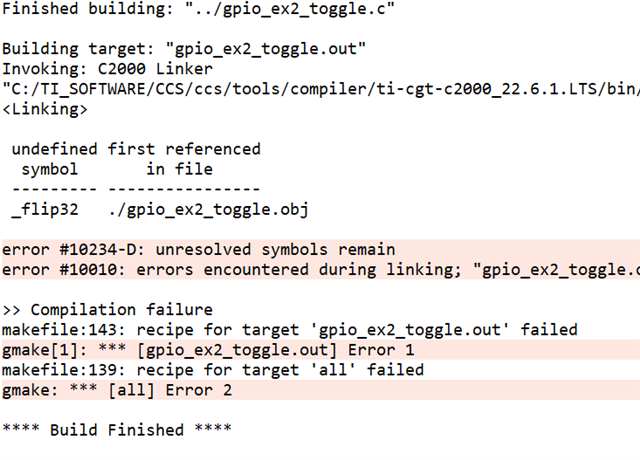Click the dashed separator line under headers

point(136,189)
